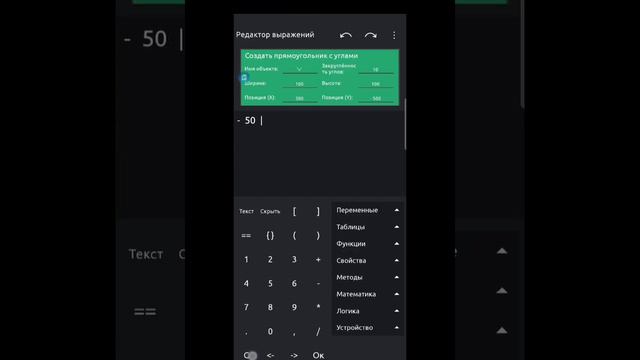Tap digit 9 on the keypad
This screenshot has width=640, height=360.
pos(294,307)
